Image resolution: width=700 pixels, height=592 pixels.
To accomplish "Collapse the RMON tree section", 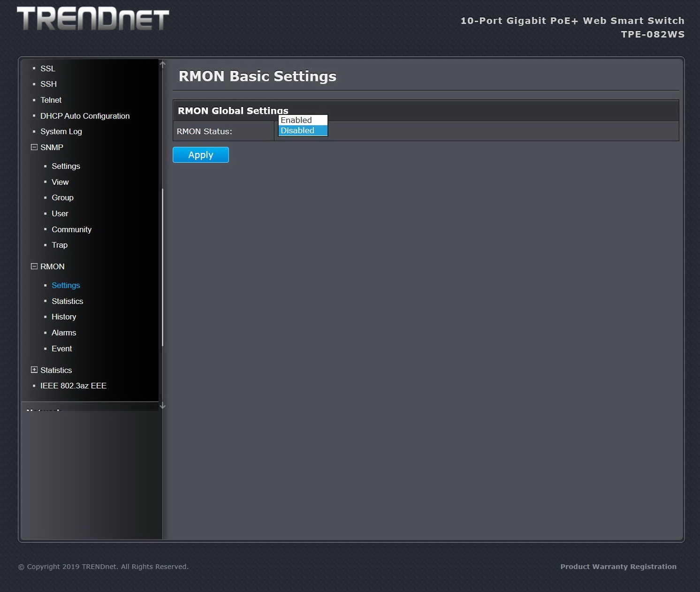I will 34,266.
